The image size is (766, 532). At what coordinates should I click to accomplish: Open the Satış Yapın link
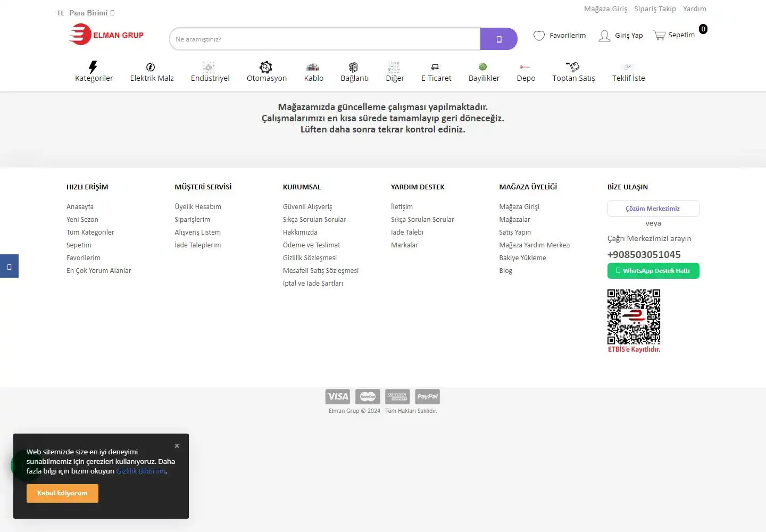click(515, 232)
